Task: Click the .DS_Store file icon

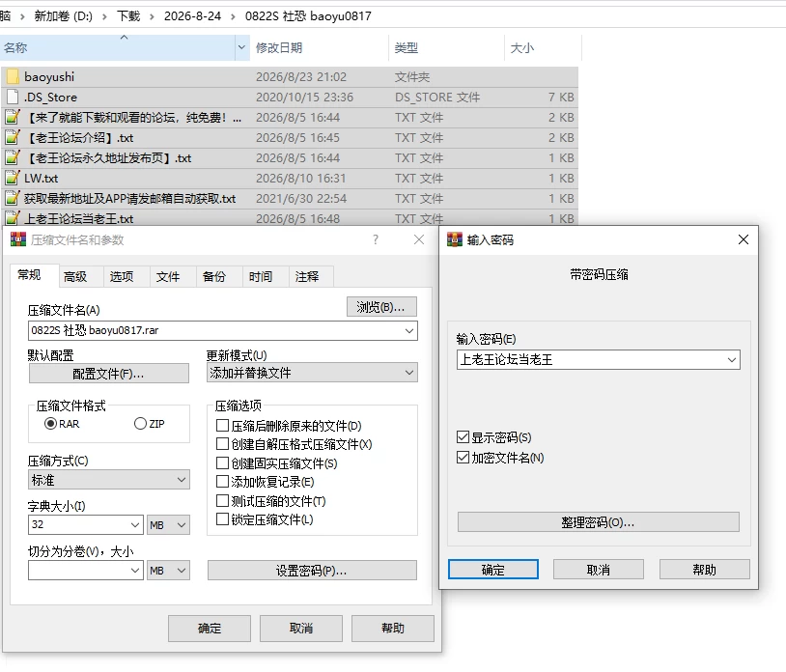Action: coord(13,97)
